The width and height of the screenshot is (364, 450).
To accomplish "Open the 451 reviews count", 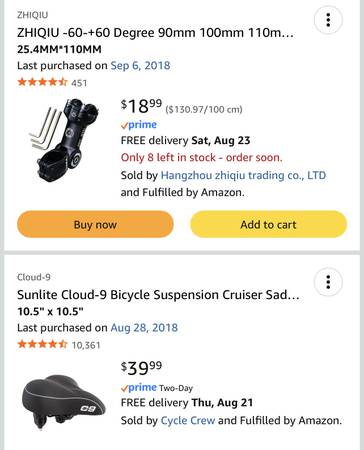I will click(79, 83).
